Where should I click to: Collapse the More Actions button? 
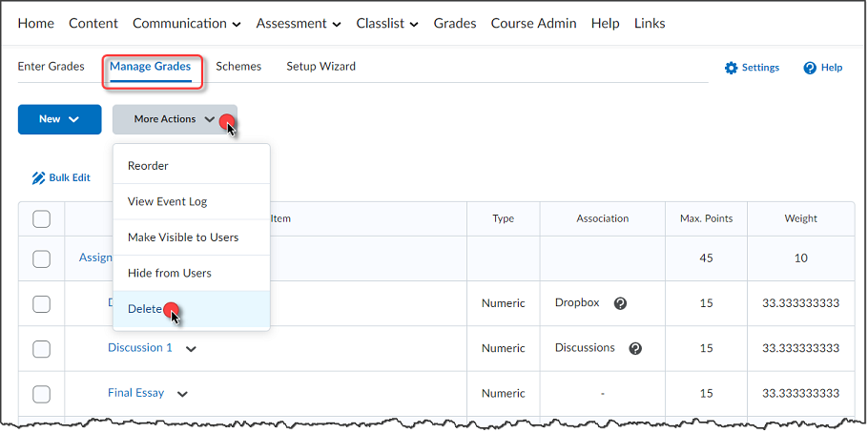[175, 119]
